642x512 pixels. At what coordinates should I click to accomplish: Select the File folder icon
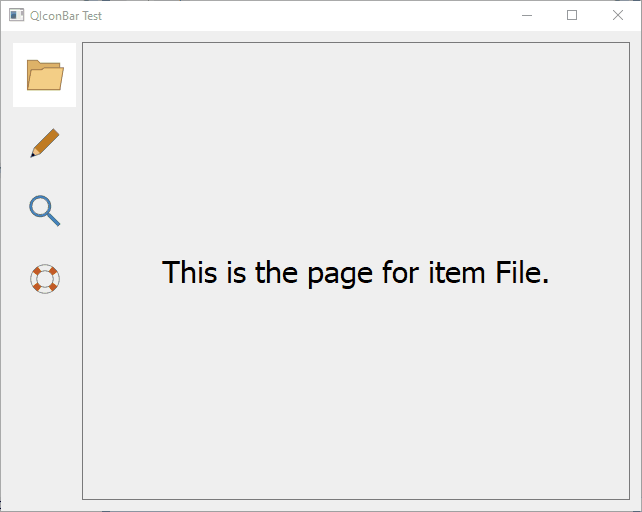click(45, 75)
